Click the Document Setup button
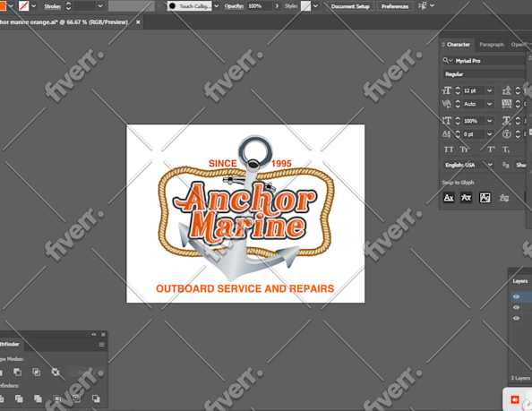Viewport: 532px width, 411px height. click(350, 6)
